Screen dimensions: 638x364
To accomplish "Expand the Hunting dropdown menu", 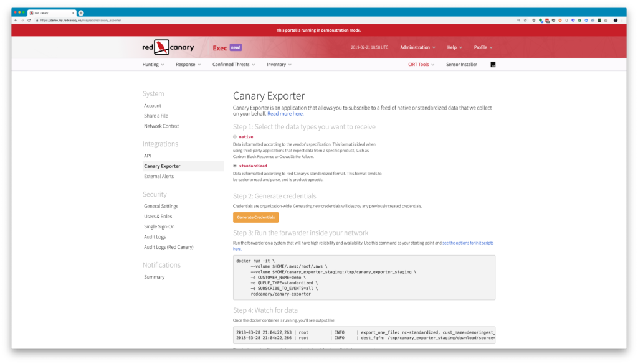I will [x=153, y=65].
